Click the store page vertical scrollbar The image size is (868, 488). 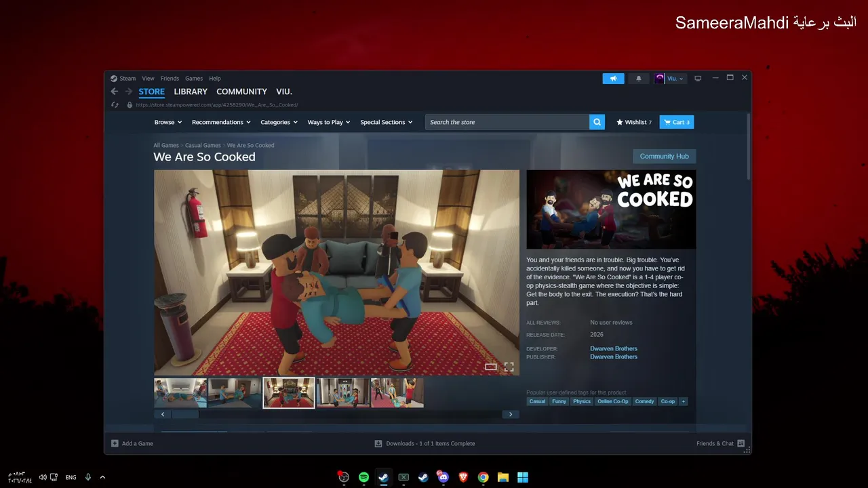click(x=748, y=146)
